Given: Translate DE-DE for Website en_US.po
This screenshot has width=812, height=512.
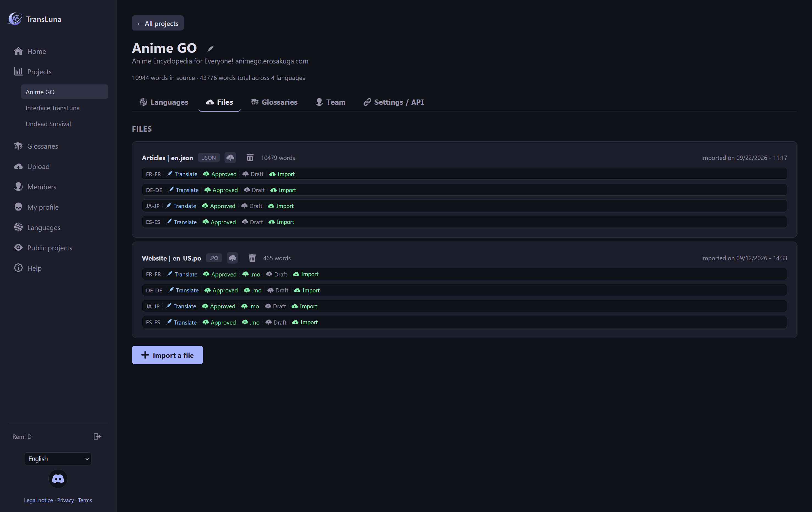Looking at the screenshot, I should [184, 290].
